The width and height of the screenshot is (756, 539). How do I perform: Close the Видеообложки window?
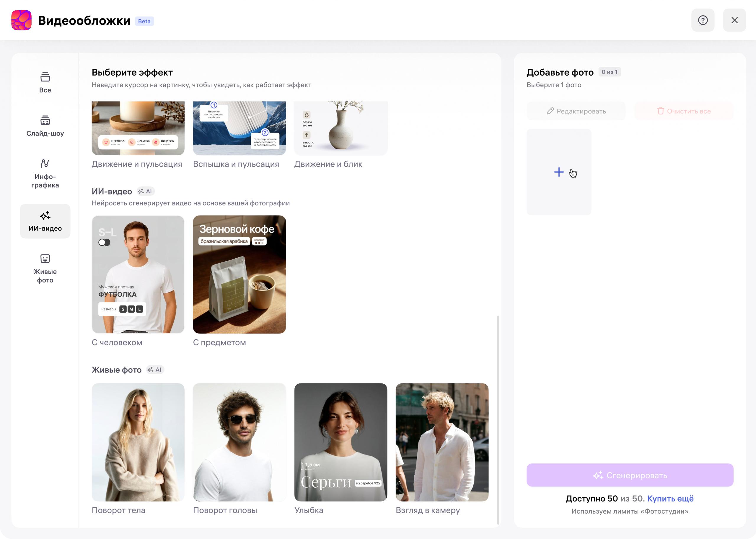click(x=734, y=20)
